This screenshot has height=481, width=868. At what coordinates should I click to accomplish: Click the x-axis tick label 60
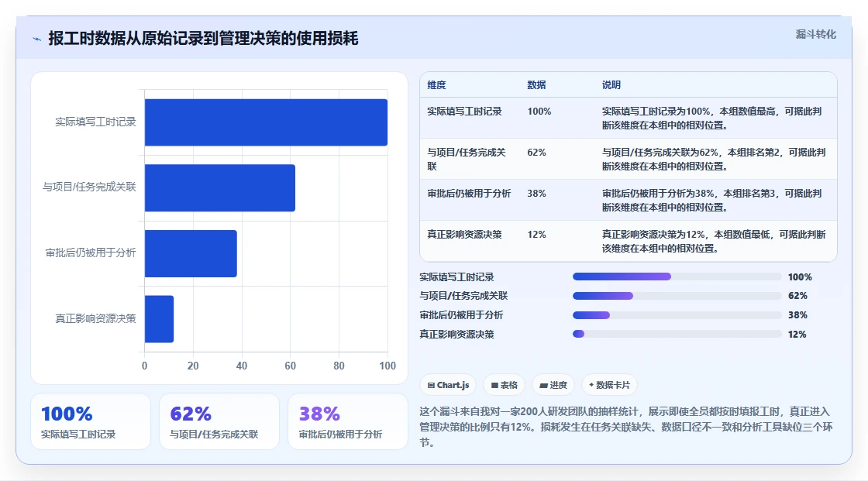tap(290, 366)
